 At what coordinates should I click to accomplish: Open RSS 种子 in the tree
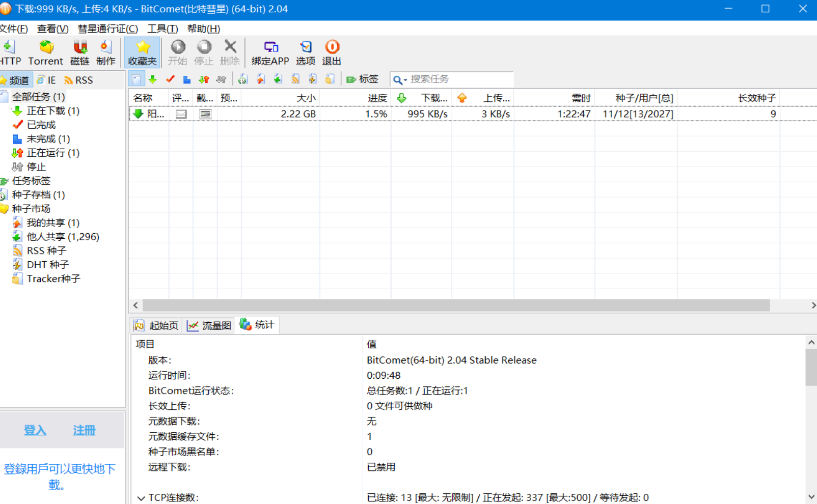[x=46, y=250]
